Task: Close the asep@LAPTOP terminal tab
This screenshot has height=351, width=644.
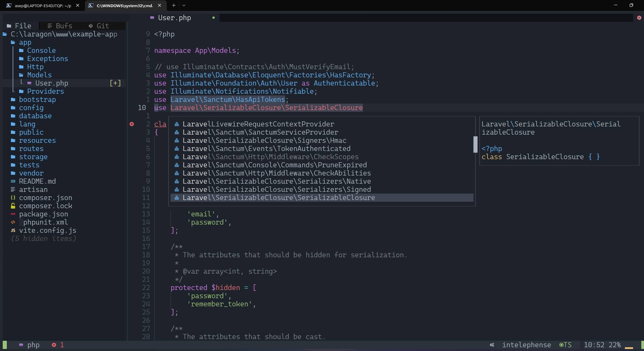Action: coord(77,5)
